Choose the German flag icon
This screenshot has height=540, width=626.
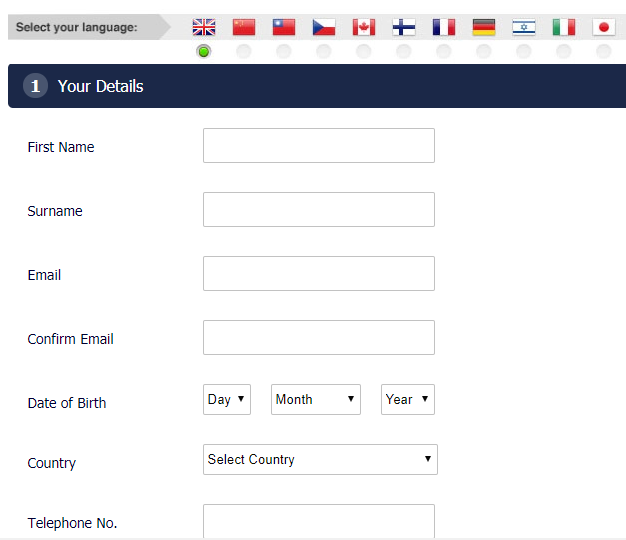coord(484,27)
